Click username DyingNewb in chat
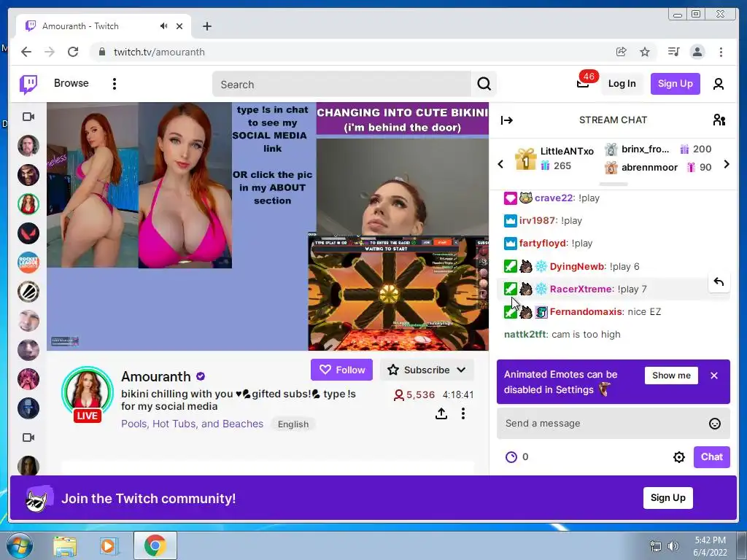Image resolution: width=747 pixels, height=560 pixels. [578, 266]
